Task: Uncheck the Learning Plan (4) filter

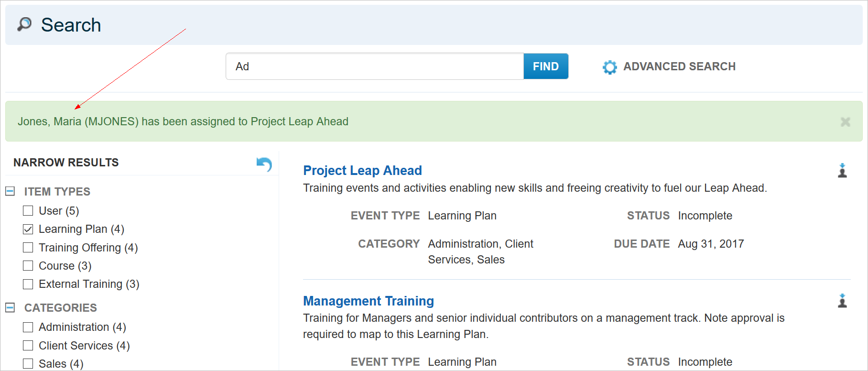Action: [x=28, y=229]
